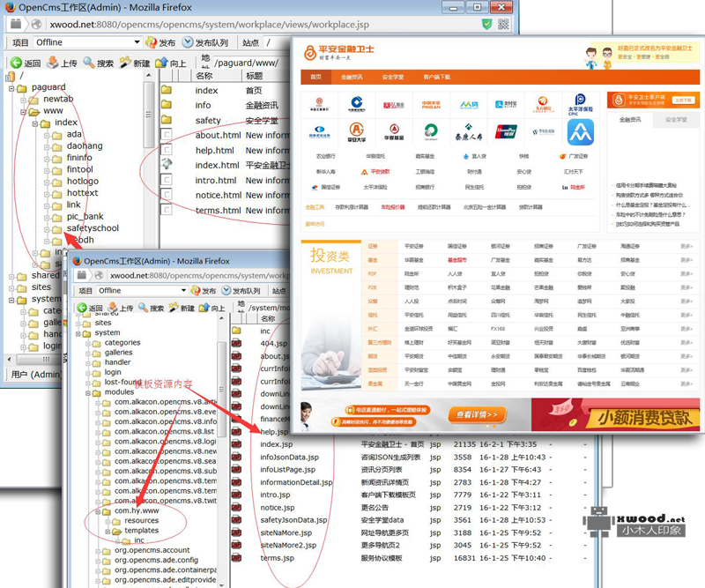705x588 pixels.
Task: Click the lower window tree vertical scrollbar
Action: [x=222, y=389]
